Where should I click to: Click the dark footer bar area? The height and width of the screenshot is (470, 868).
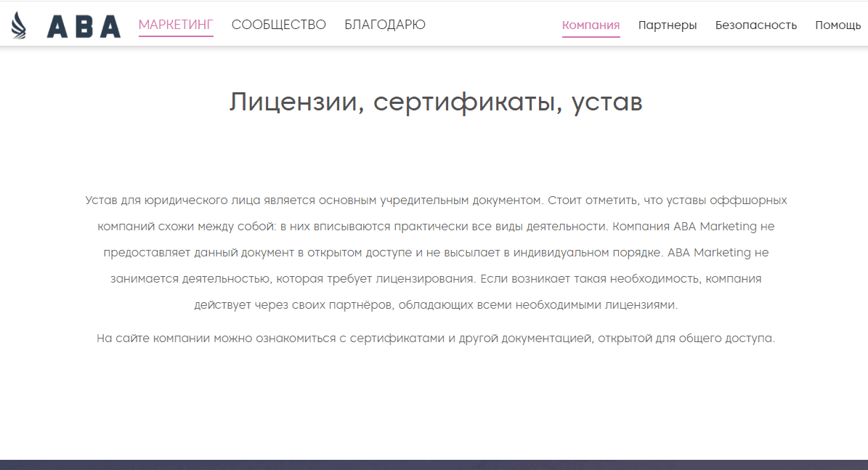click(x=434, y=465)
